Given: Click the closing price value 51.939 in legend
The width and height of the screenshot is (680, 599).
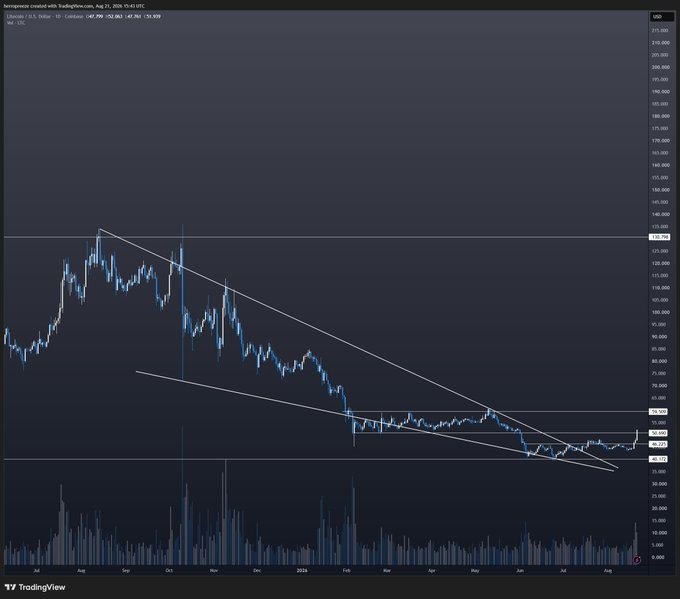Looking at the screenshot, I should coord(153,16).
